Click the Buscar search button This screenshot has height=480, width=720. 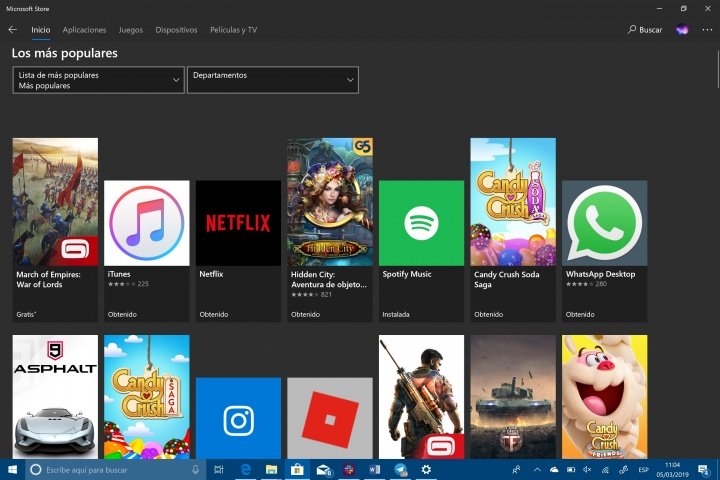[x=645, y=30]
